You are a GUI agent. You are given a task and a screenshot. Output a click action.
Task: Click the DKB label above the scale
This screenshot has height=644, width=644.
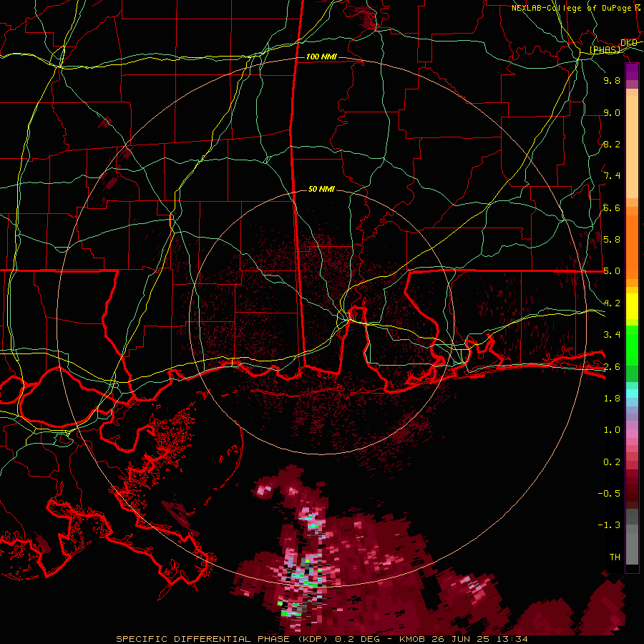pyautogui.click(x=629, y=43)
